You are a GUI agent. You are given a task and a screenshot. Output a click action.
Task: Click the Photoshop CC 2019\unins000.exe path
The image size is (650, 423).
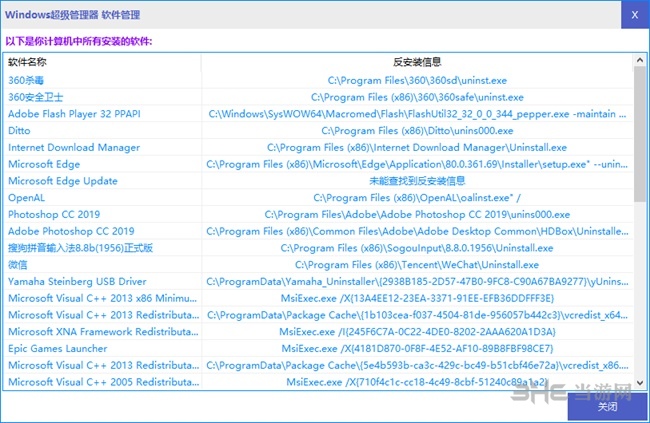tap(417, 214)
